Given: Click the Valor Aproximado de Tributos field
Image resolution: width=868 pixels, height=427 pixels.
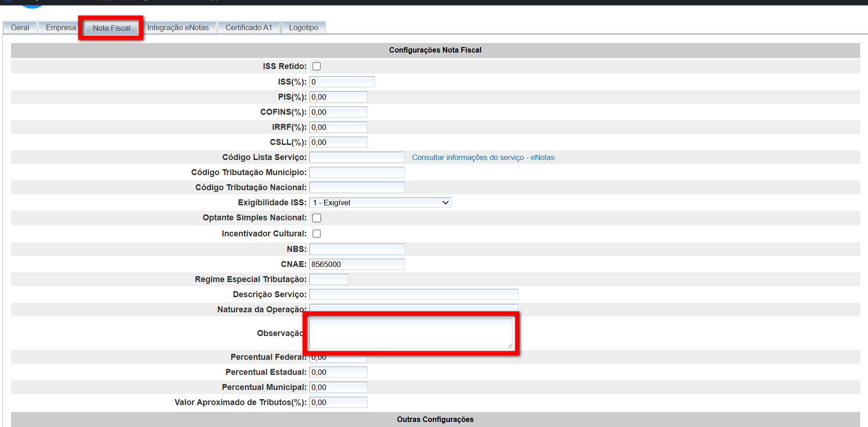Looking at the screenshot, I should (338, 402).
